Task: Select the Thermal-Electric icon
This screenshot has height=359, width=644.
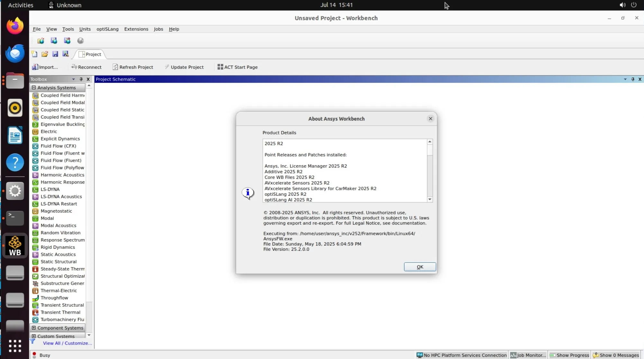Action: pos(35,291)
